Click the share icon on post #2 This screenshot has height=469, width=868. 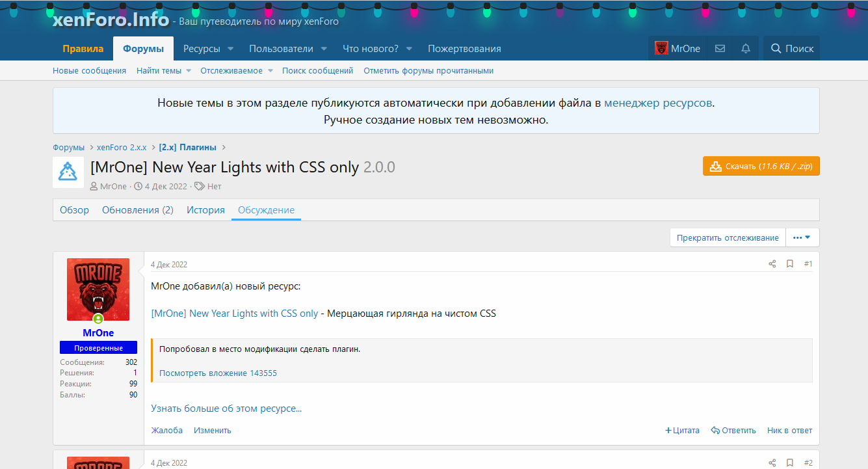point(772,463)
